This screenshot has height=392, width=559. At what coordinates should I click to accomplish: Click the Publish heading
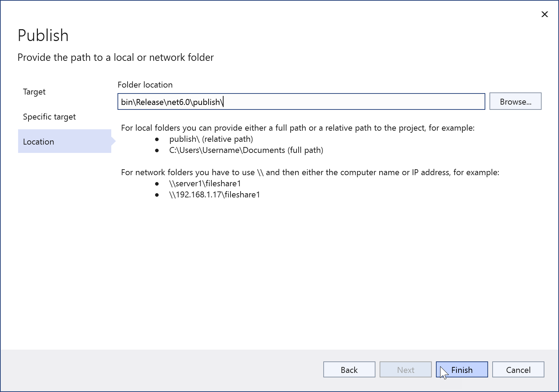(43, 35)
